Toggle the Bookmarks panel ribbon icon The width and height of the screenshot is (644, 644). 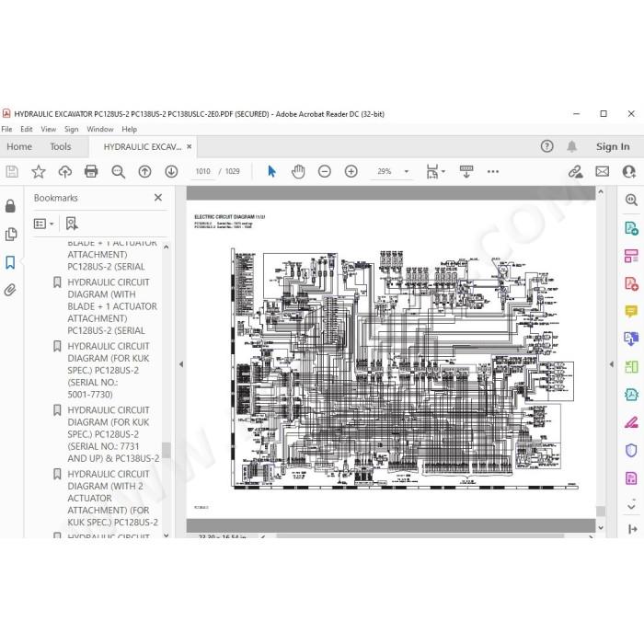(x=10, y=262)
